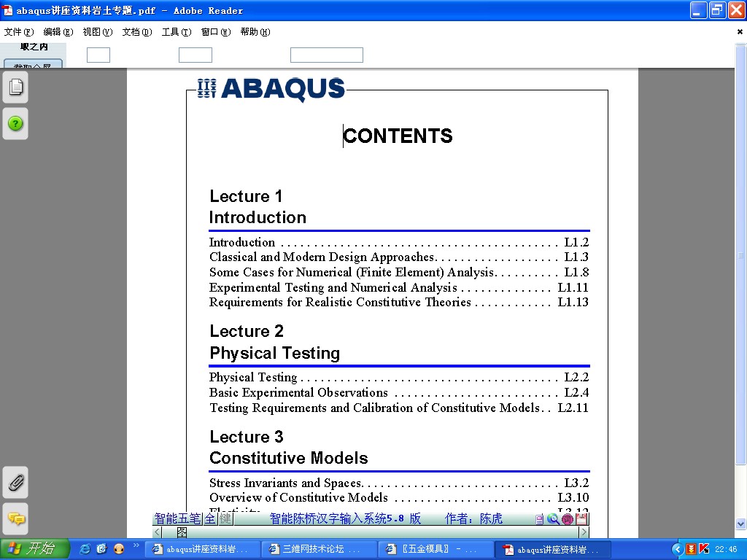Click the IME soft keyboard icon
This screenshot has height=560, width=747.
click(x=539, y=519)
